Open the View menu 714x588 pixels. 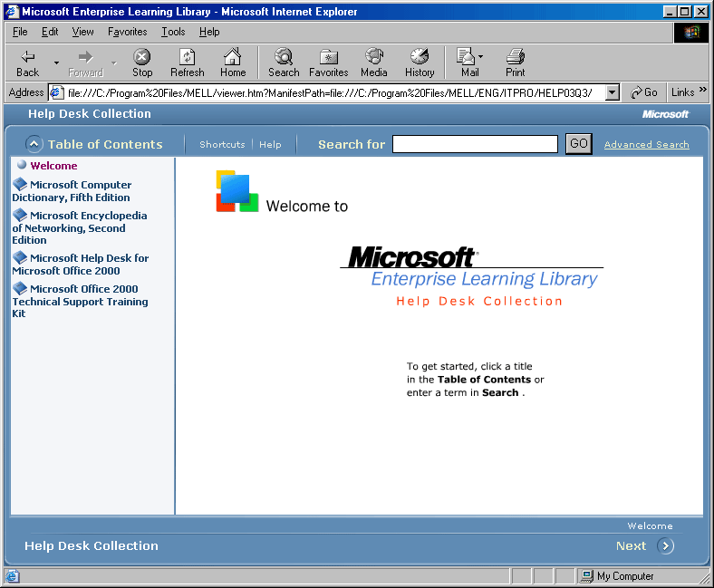82,32
